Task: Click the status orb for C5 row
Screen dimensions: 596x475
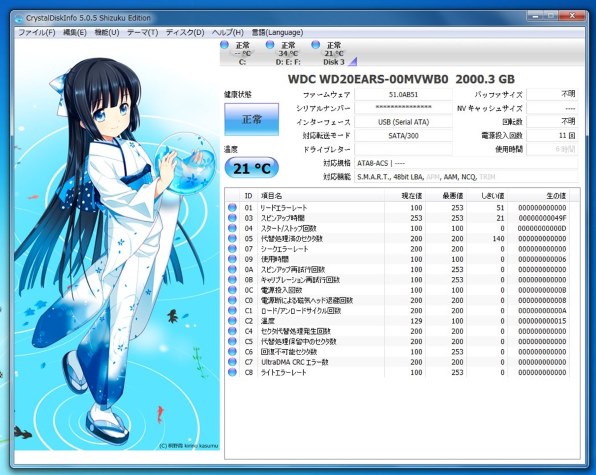Action: [232, 342]
